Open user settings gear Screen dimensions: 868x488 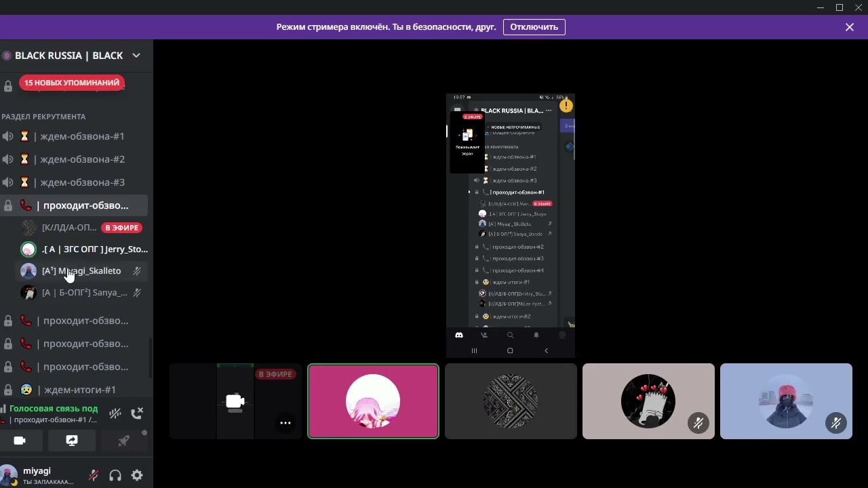(x=137, y=476)
